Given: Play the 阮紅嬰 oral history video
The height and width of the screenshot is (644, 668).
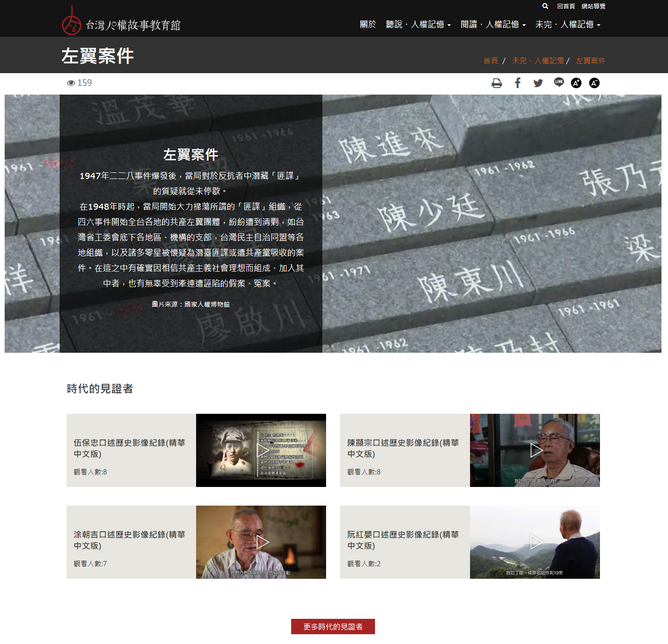Looking at the screenshot, I should click(x=535, y=542).
